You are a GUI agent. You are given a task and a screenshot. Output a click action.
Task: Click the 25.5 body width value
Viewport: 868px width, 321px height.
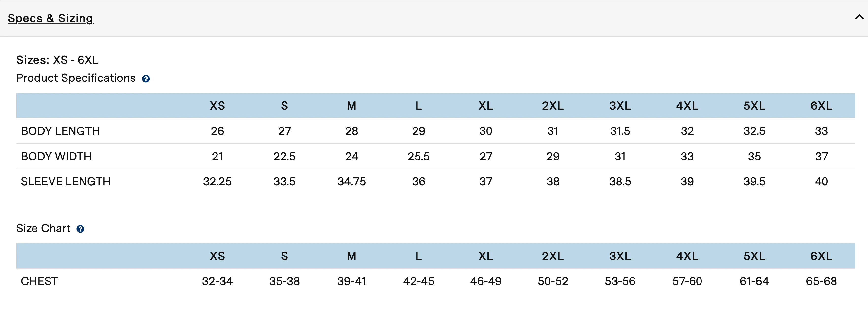[418, 156]
